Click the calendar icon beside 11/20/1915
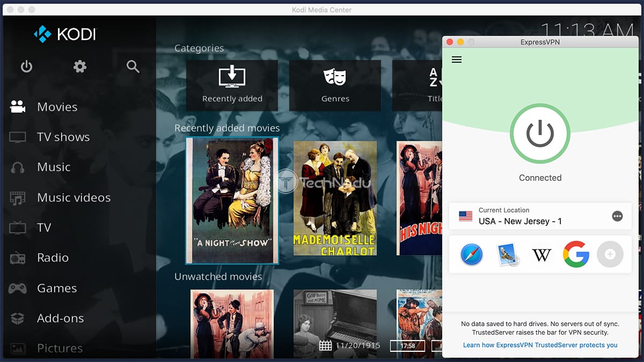Viewport: 644px width, 362px height. 325,345
